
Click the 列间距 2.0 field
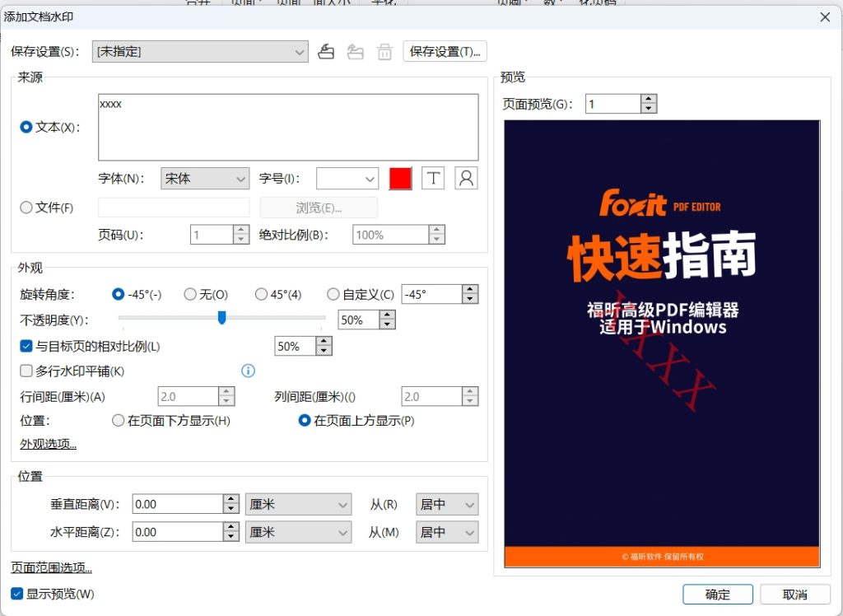(431, 396)
